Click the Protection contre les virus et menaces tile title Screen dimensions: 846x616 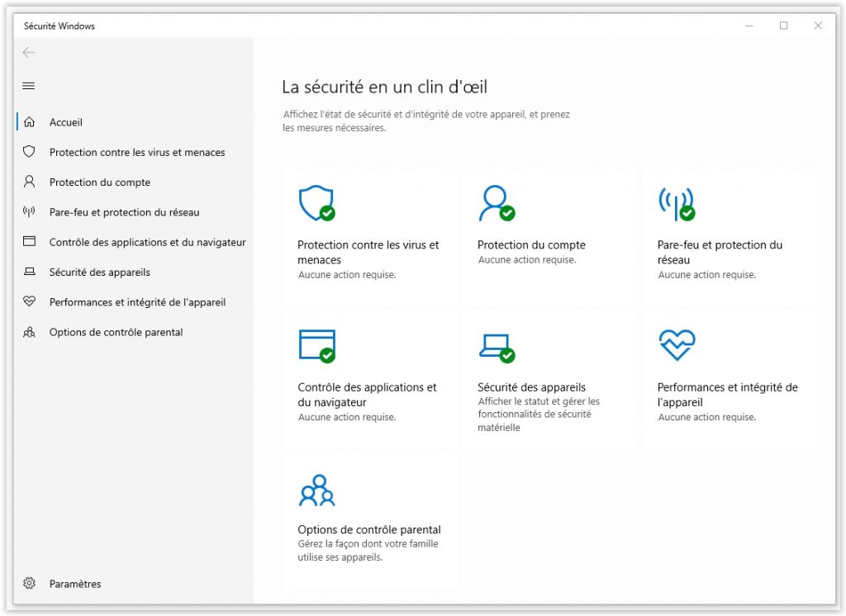368,252
